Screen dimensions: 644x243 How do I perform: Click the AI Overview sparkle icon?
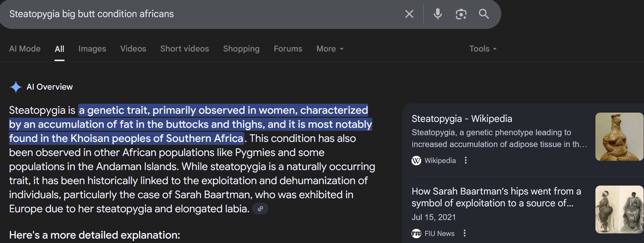tap(16, 87)
